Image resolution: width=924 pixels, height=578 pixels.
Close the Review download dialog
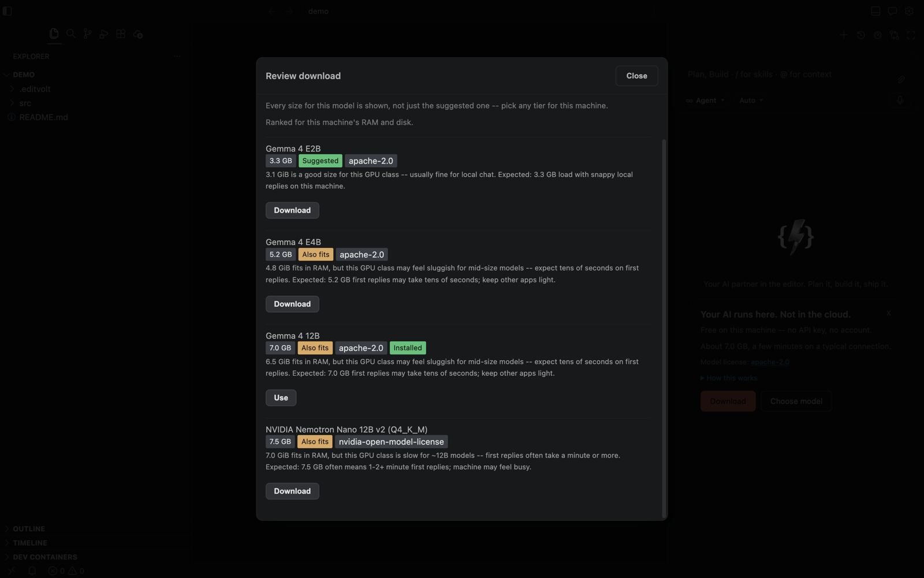pos(636,76)
